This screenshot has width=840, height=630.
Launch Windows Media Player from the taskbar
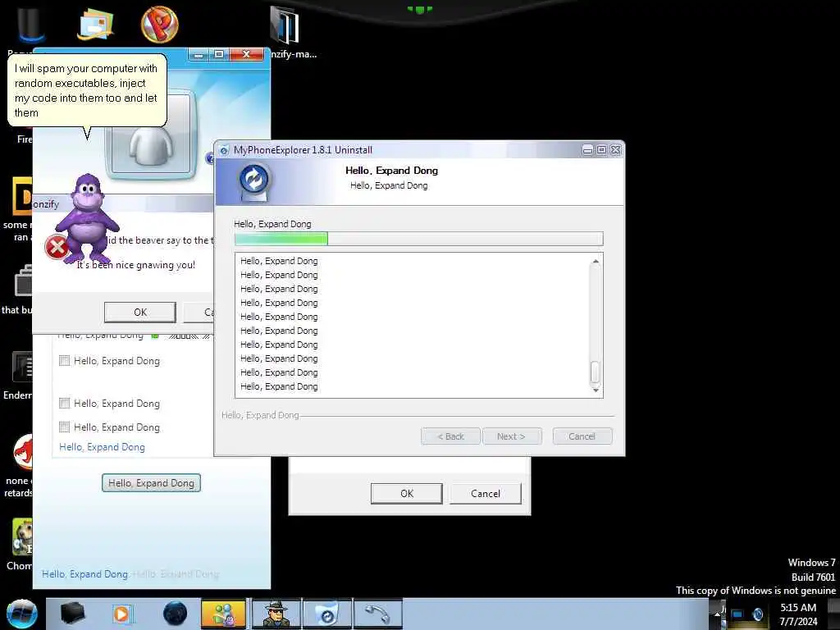click(122, 614)
